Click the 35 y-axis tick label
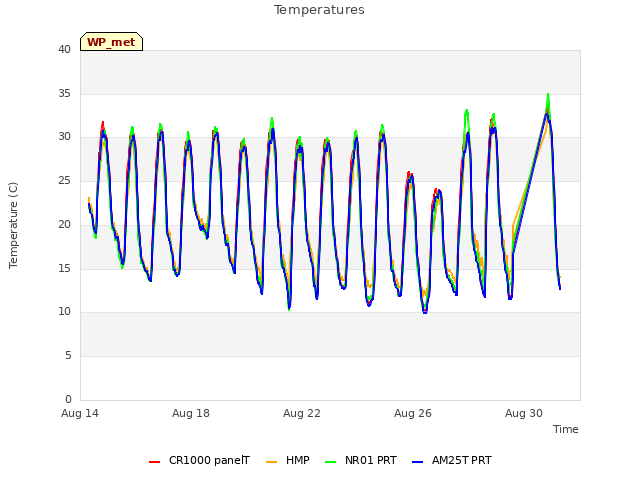This screenshot has height=480, width=640. [64, 93]
